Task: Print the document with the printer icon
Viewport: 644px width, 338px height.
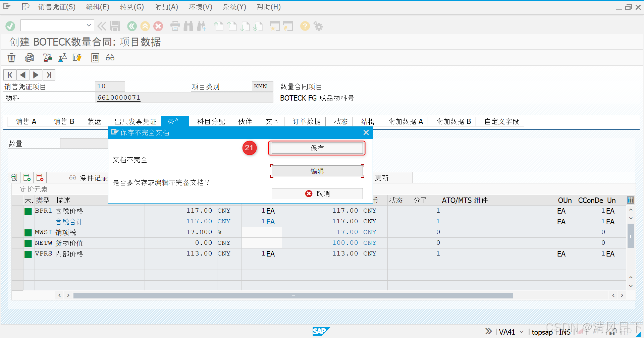Action: click(x=175, y=26)
